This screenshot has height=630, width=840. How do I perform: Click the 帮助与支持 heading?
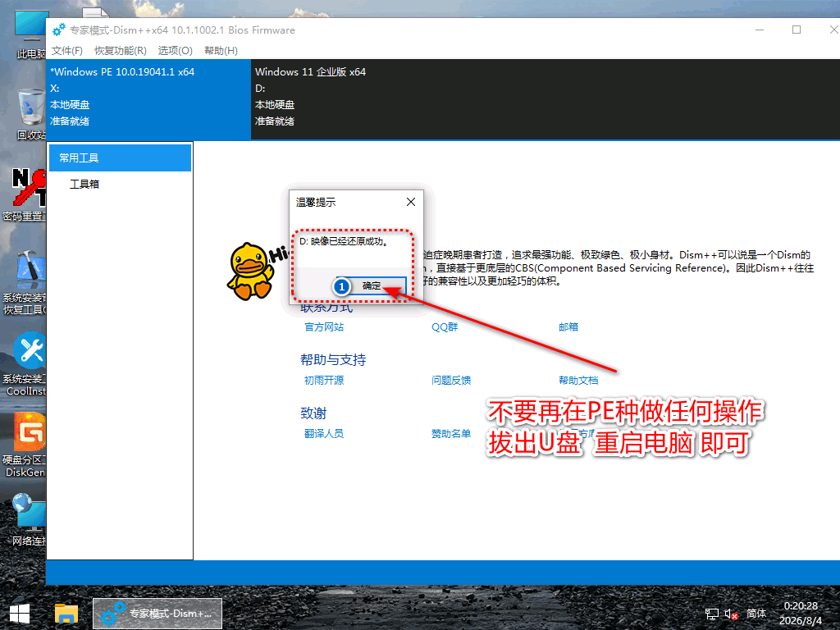point(333,359)
